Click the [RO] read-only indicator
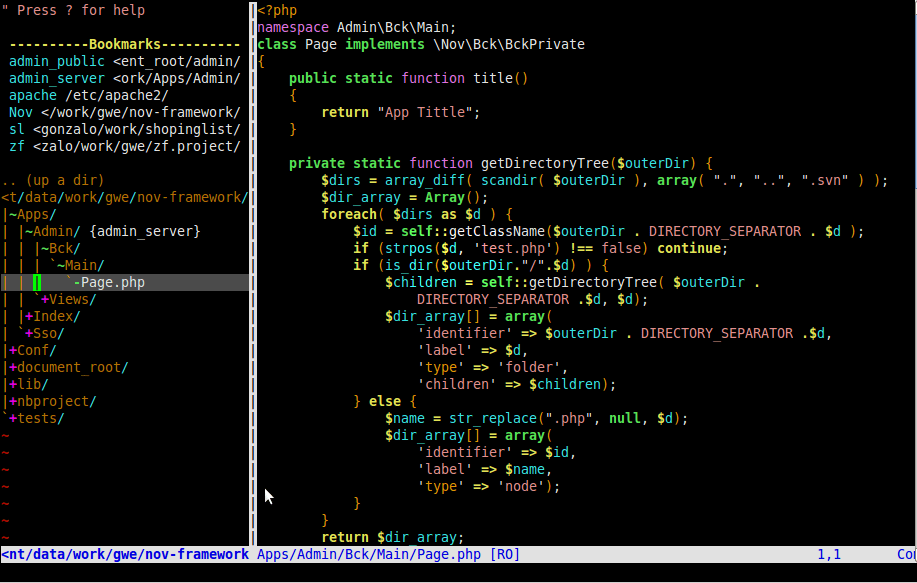The image size is (917, 583). click(x=505, y=554)
